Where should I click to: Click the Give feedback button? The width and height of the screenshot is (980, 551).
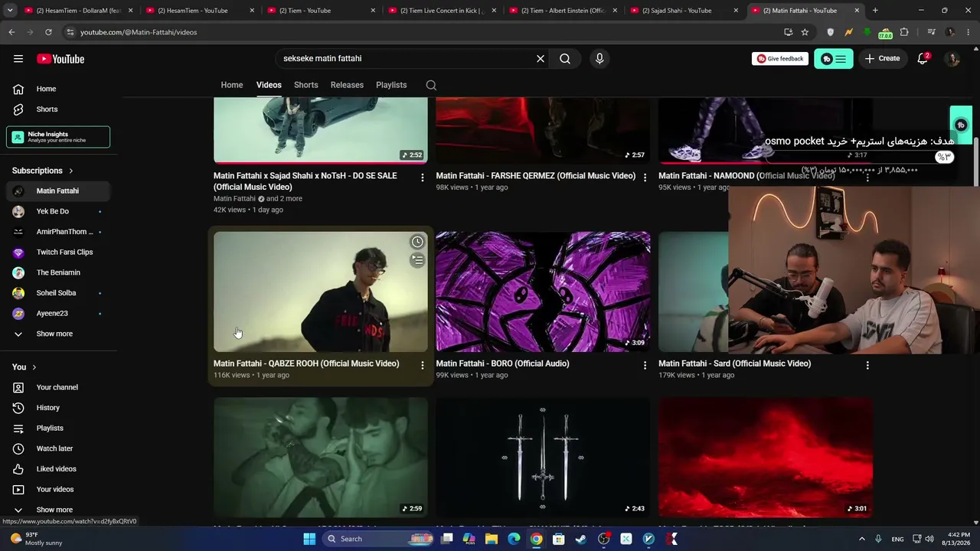(780, 58)
